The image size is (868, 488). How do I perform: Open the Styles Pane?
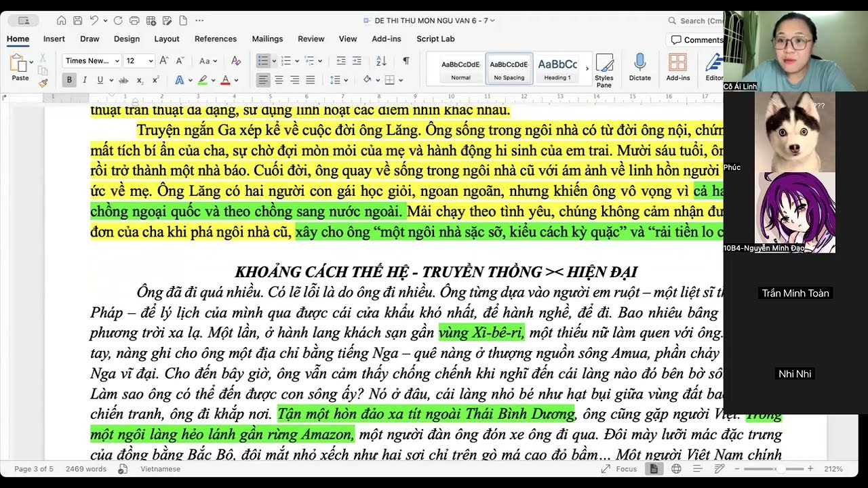pyautogui.click(x=604, y=70)
